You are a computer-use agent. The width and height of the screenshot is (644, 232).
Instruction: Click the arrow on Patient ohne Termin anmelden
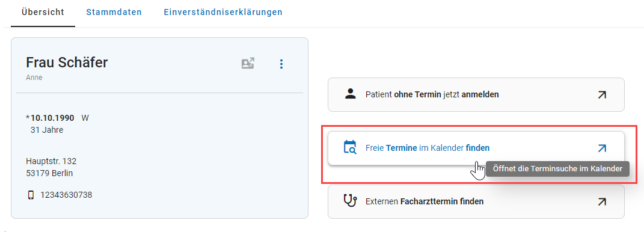tap(602, 95)
